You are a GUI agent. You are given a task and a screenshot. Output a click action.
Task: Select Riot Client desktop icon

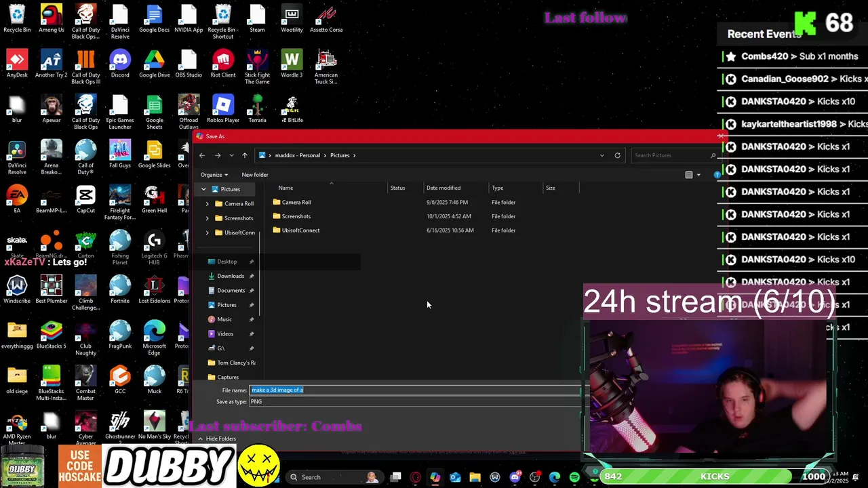(x=223, y=64)
